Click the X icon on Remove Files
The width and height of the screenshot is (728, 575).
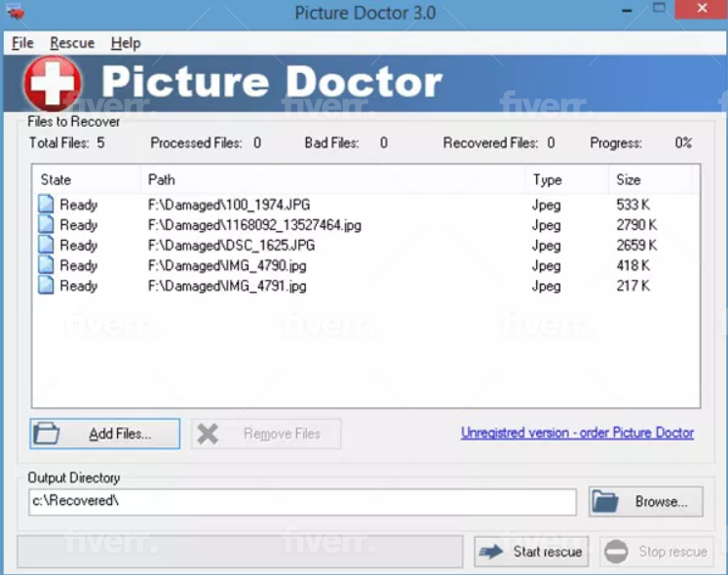click(x=208, y=434)
